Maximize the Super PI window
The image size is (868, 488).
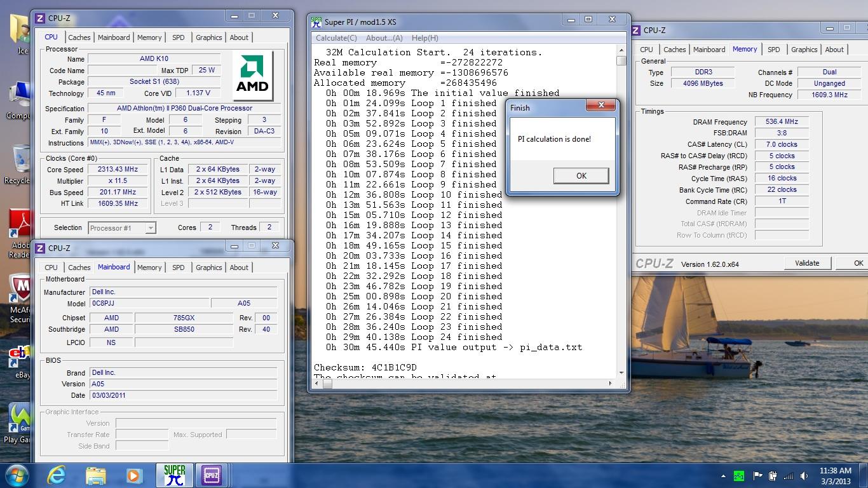pos(588,20)
